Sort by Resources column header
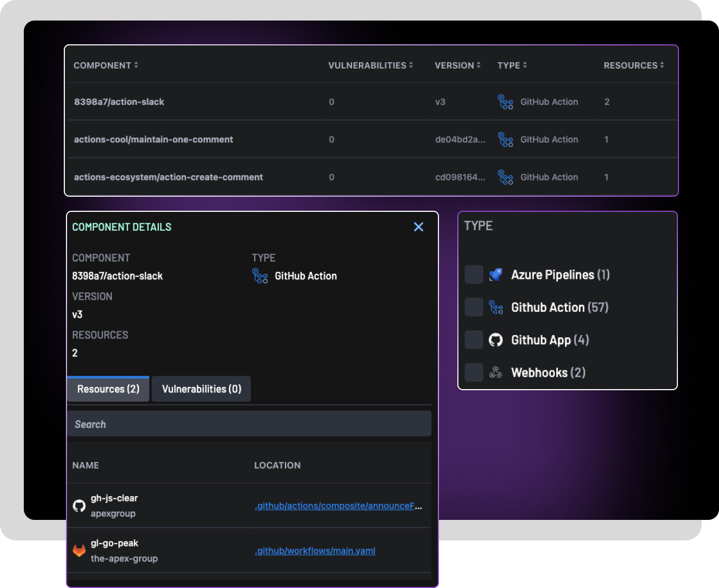 (x=634, y=65)
